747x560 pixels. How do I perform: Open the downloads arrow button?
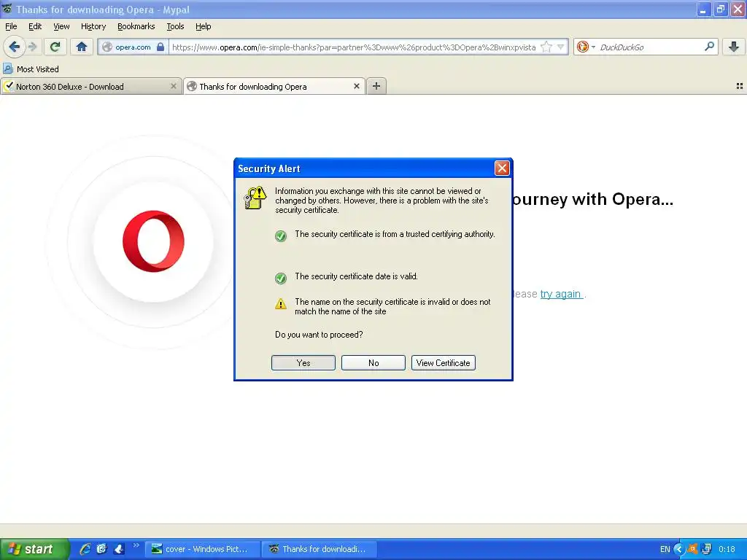(734, 47)
